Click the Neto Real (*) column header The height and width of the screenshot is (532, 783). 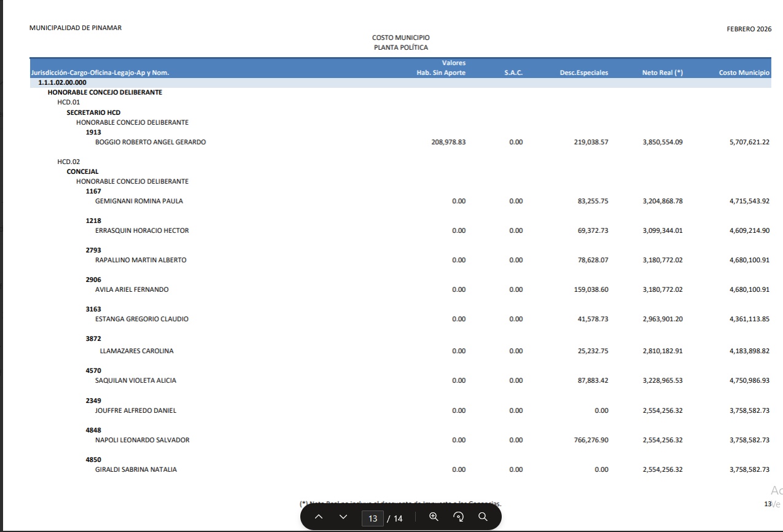[662, 73]
